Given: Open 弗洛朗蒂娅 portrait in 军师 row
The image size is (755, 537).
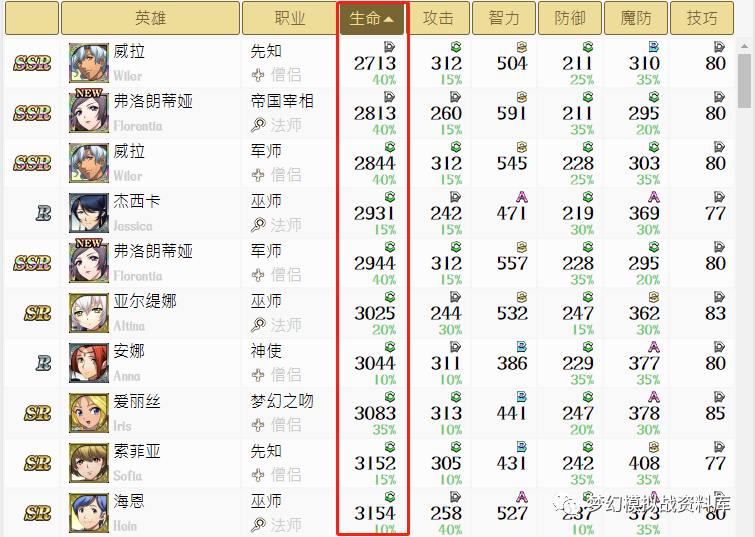Looking at the screenshot, I should tap(89, 261).
